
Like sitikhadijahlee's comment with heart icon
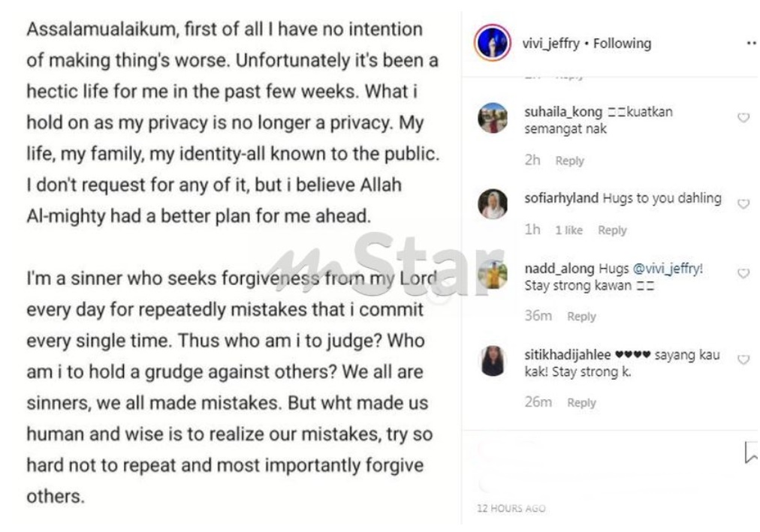(x=743, y=359)
